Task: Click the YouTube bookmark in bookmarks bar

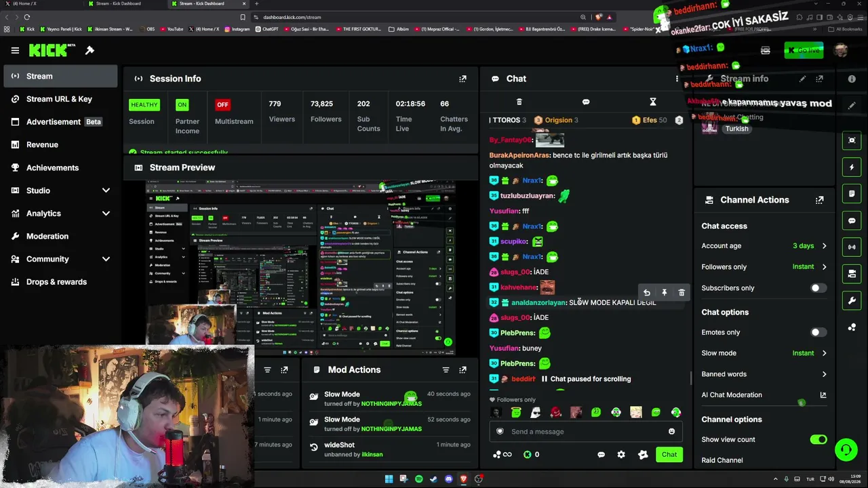Action: [171, 29]
